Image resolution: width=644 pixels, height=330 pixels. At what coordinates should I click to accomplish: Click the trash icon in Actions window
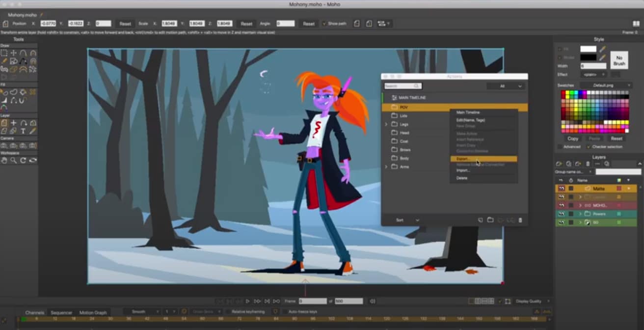pyautogui.click(x=520, y=220)
